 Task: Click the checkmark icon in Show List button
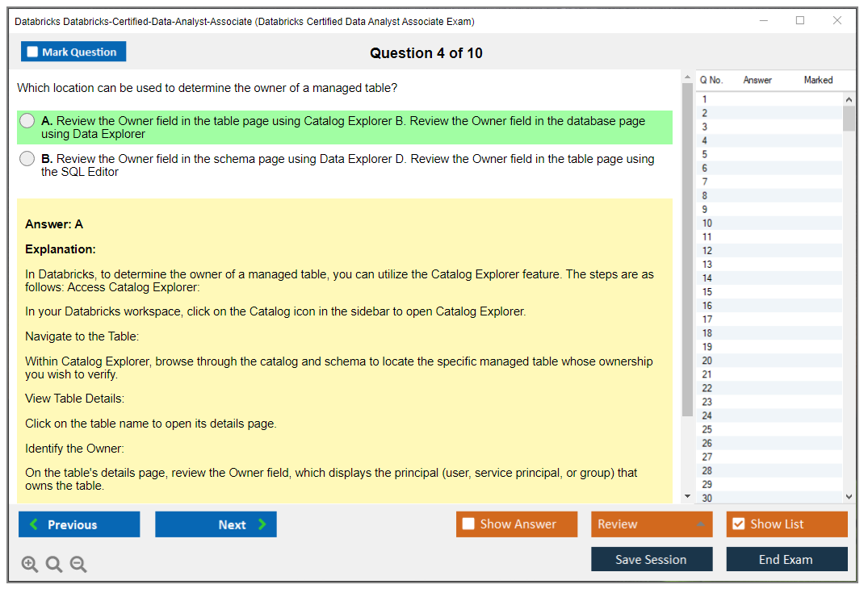click(739, 524)
